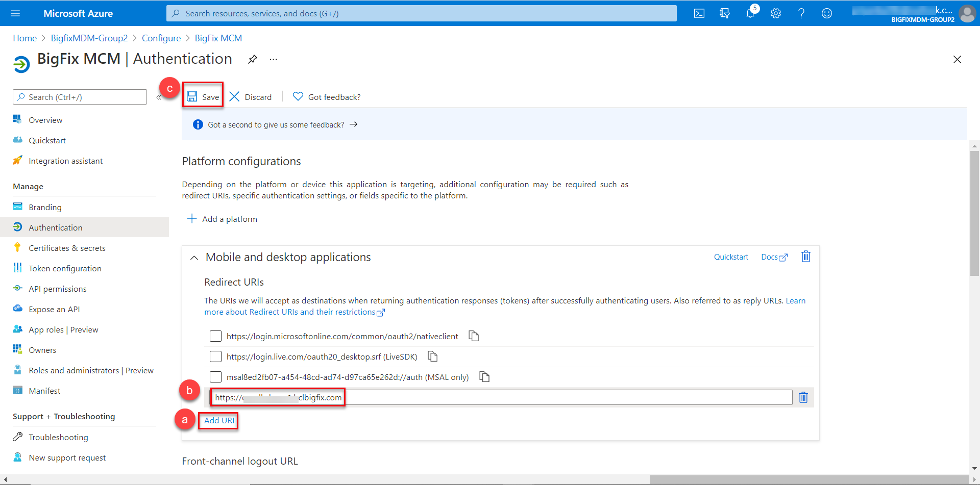Go to Configure breadcrumb
This screenshot has width=980, height=485.
pyautogui.click(x=161, y=38)
